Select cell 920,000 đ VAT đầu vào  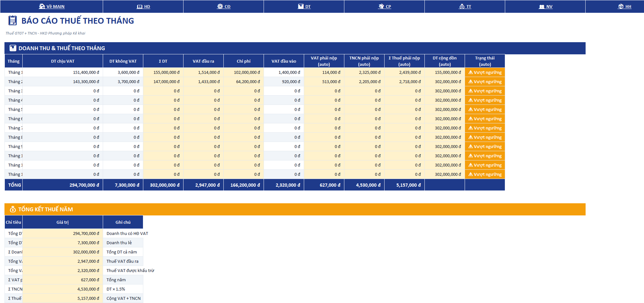pos(284,82)
